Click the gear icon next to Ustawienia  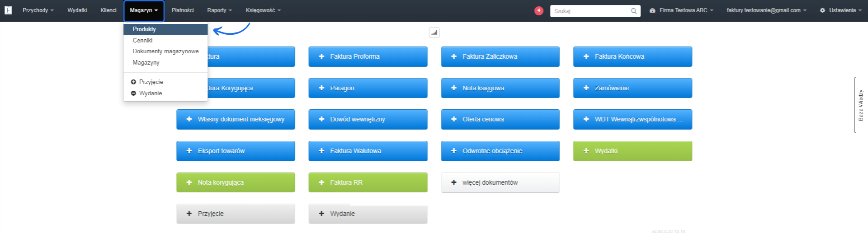822,10
